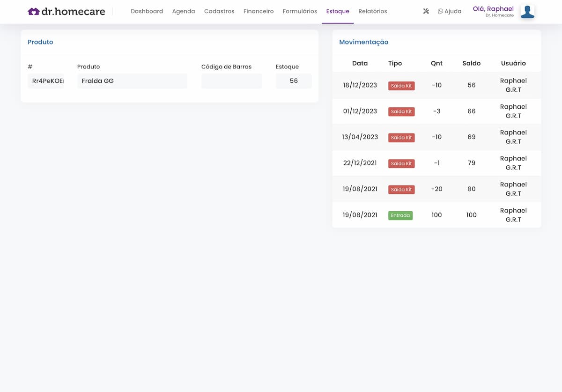Image resolution: width=562 pixels, height=392 pixels.
Task: Select the Estoque tab
Action: [x=337, y=11]
